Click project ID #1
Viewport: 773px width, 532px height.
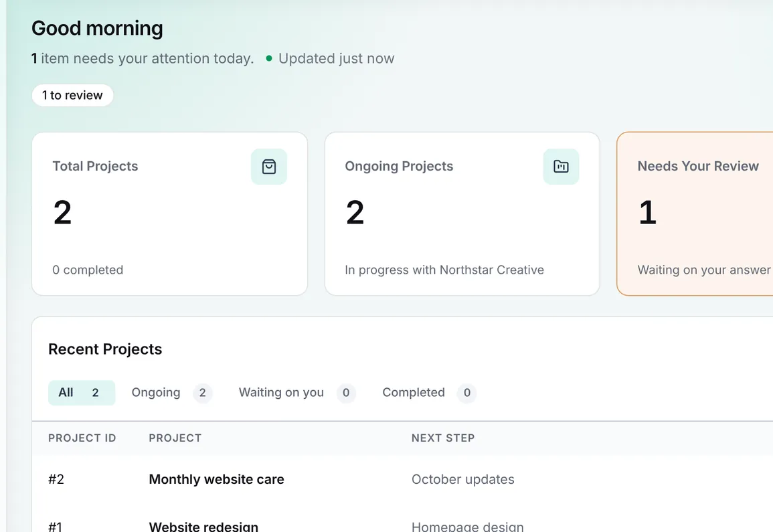coord(55,526)
